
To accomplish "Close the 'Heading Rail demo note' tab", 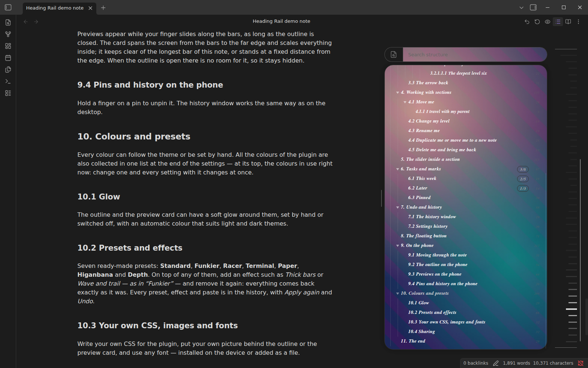I will coord(90,8).
